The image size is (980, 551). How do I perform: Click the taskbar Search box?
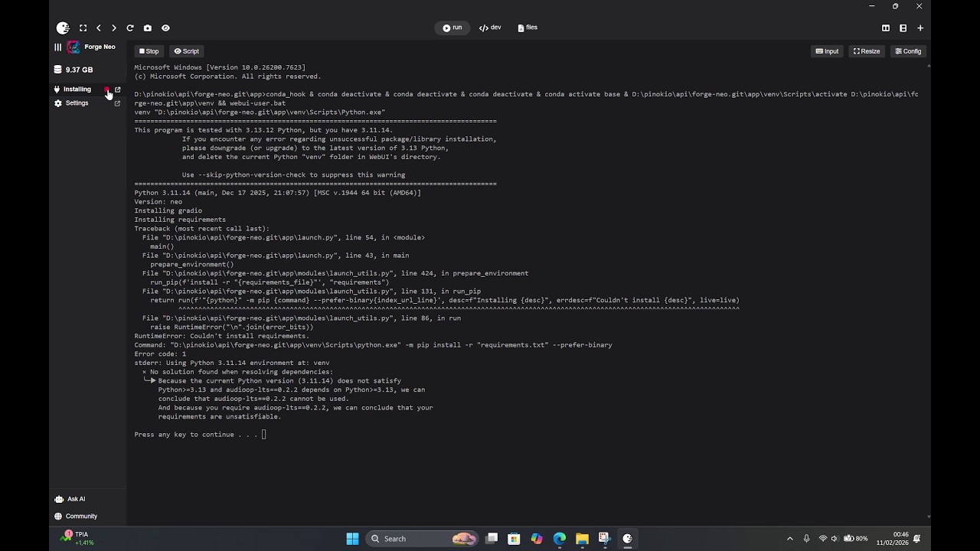(x=422, y=539)
